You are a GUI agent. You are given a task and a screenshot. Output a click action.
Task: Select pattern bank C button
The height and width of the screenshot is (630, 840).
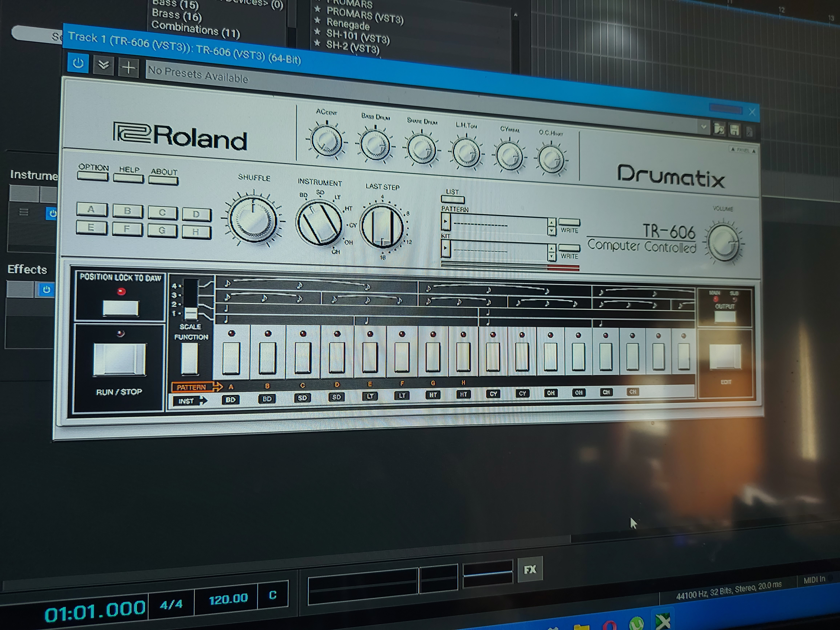click(x=162, y=213)
